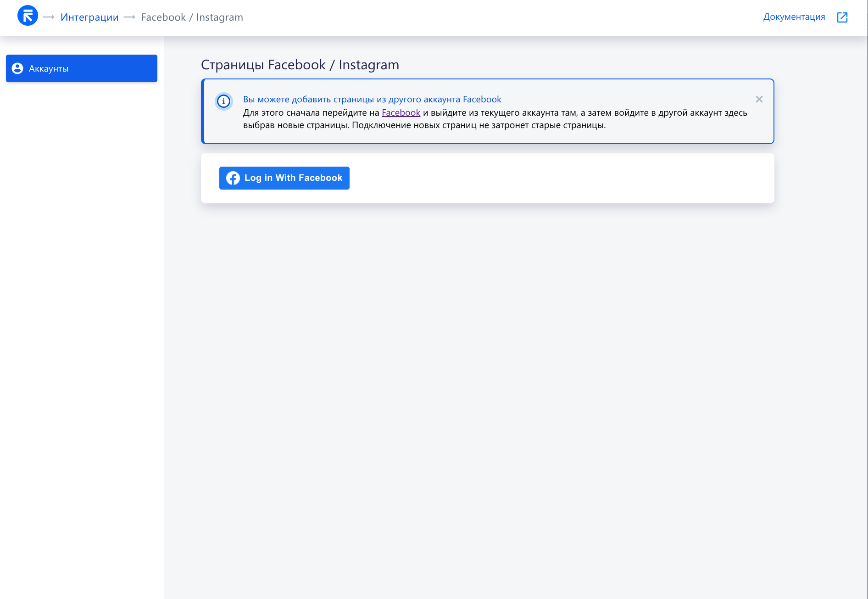Image resolution: width=868 pixels, height=599 pixels.
Task: Click the round blue home logo
Action: pyautogui.click(x=28, y=16)
